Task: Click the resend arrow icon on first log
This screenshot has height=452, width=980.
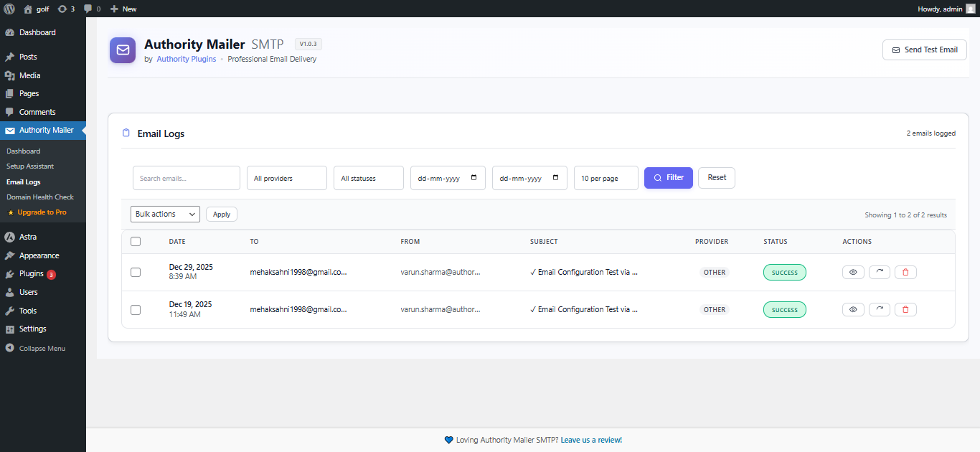Action: tap(879, 272)
